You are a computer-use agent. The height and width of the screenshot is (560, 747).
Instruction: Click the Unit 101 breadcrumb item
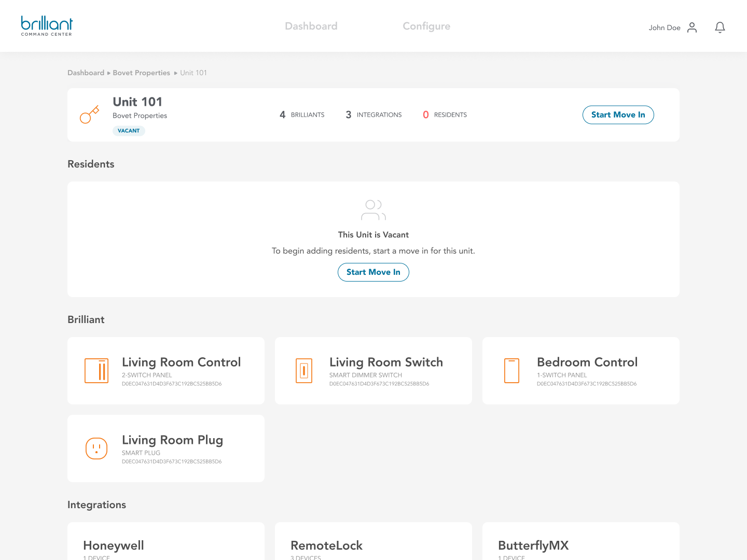click(193, 73)
